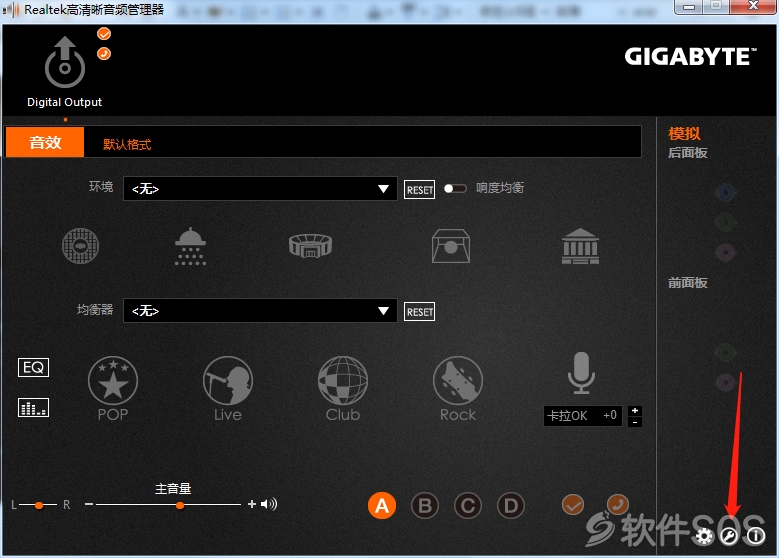This screenshot has height=558, width=779.
Task: Click the bottom set-default-device checkmark button
Action: tap(573, 505)
